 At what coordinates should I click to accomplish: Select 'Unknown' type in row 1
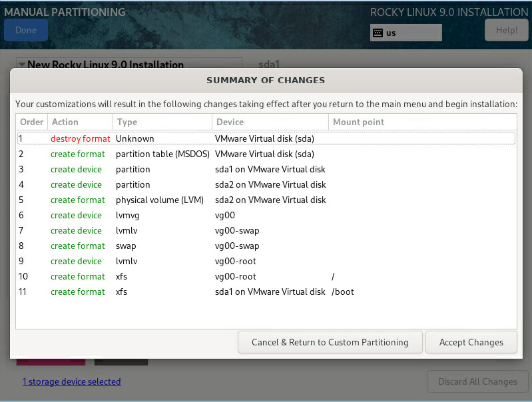[x=134, y=138]
